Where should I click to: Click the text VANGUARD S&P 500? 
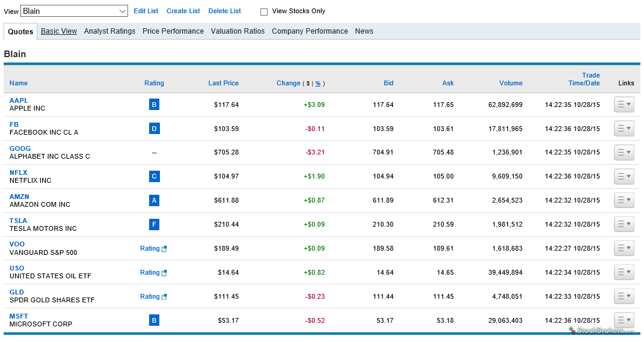pyautogui.click(x=43, y=252)
